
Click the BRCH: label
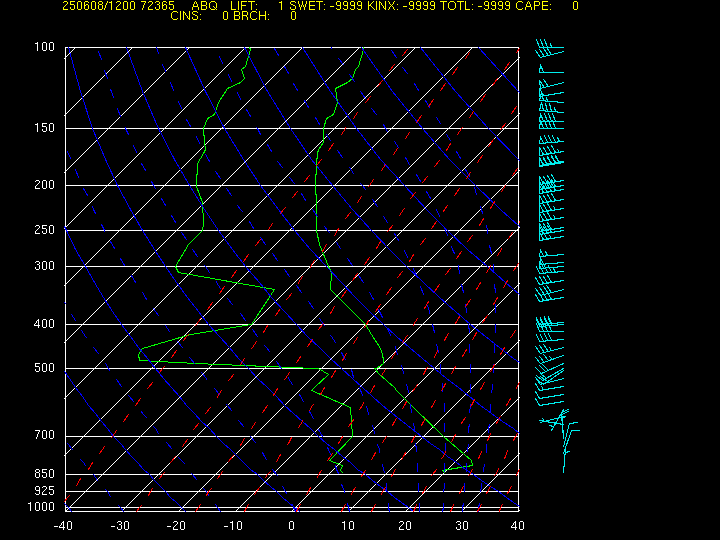coord(251,16)
